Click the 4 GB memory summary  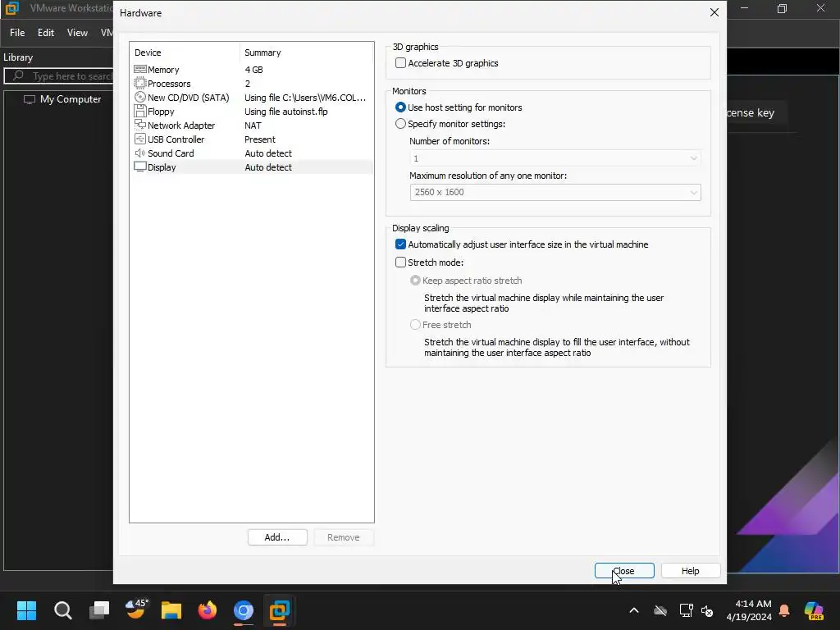(x=253, y=70)
